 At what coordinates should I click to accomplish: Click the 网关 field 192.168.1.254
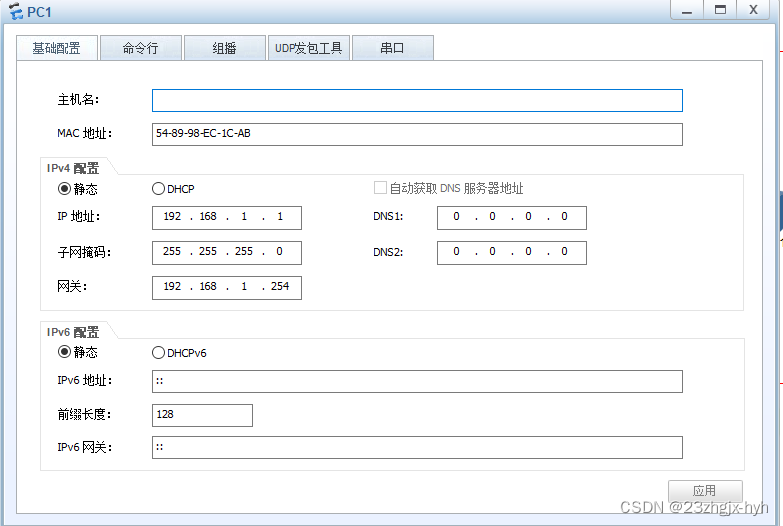point(227,288)
